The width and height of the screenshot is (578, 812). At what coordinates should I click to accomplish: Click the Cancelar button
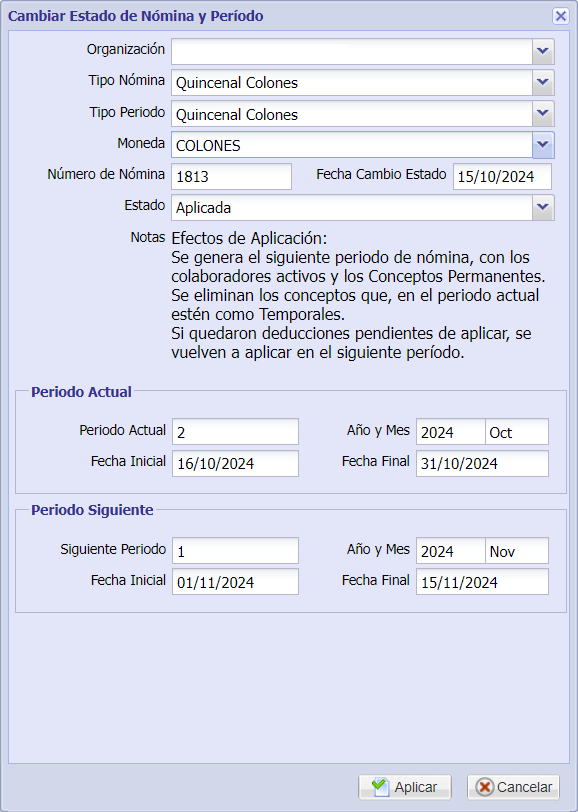[x=513, y=787]
